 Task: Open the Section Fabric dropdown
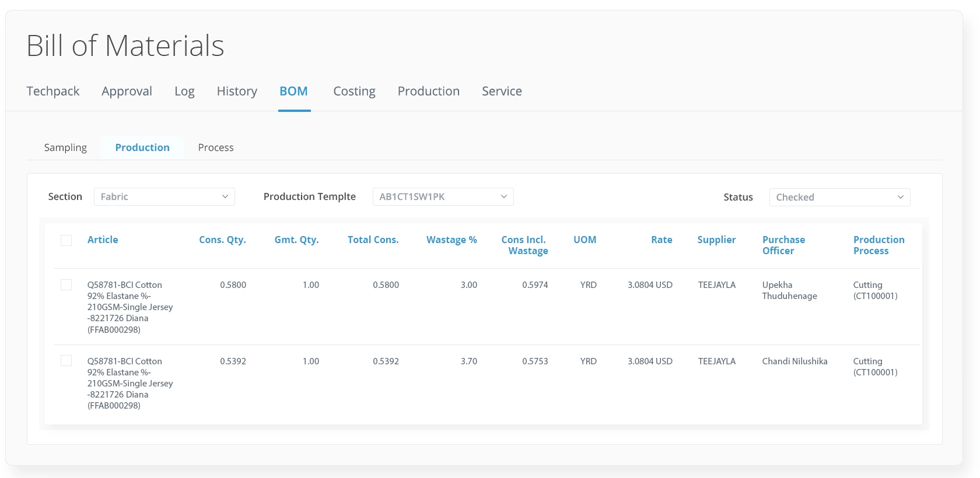tap(164, 197)
